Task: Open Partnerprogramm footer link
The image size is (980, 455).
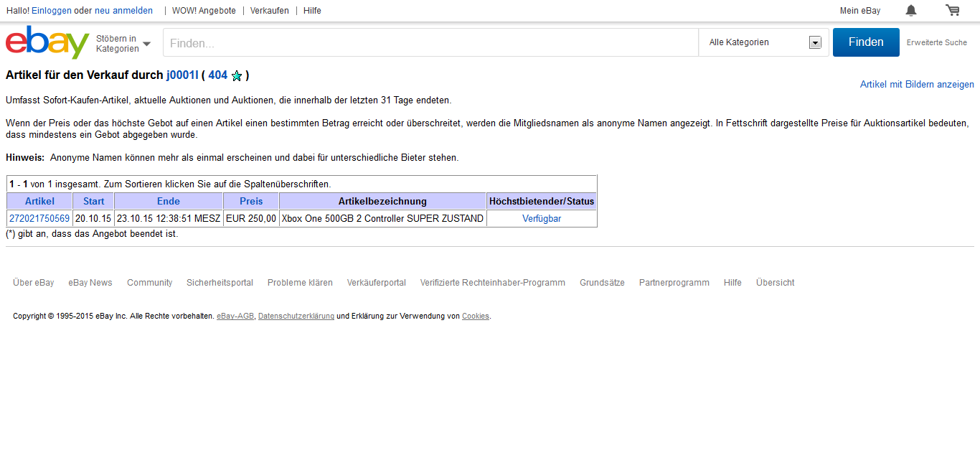Action: coord(674,283)
